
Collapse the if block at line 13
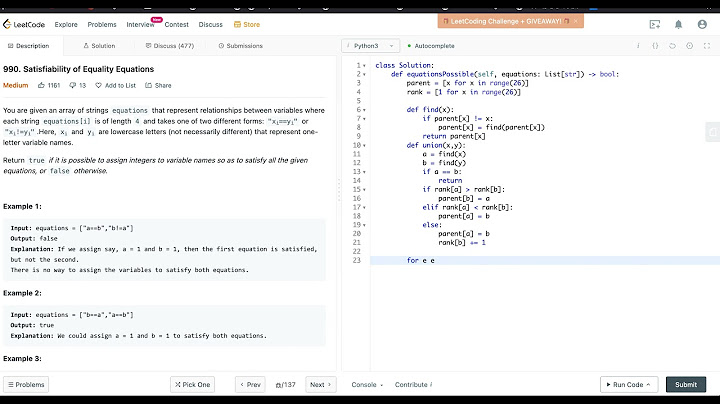click(x=365, y=172)
